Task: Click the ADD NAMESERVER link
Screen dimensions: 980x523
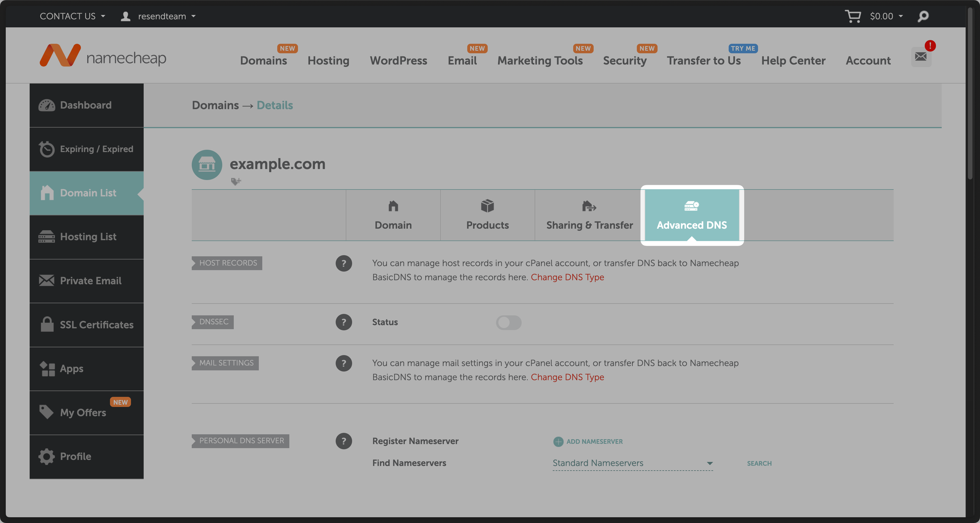Action: click(x=594, y=441)
